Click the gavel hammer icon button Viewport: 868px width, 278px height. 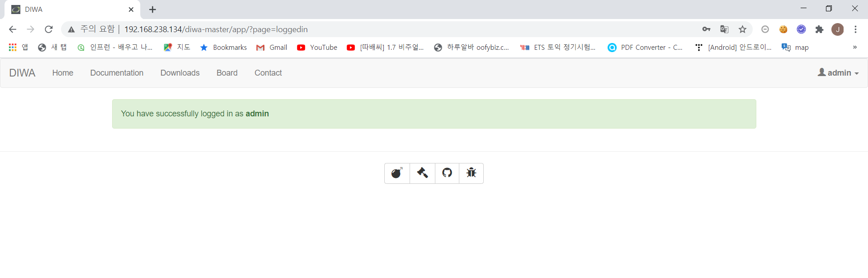[x=422, y=173]
